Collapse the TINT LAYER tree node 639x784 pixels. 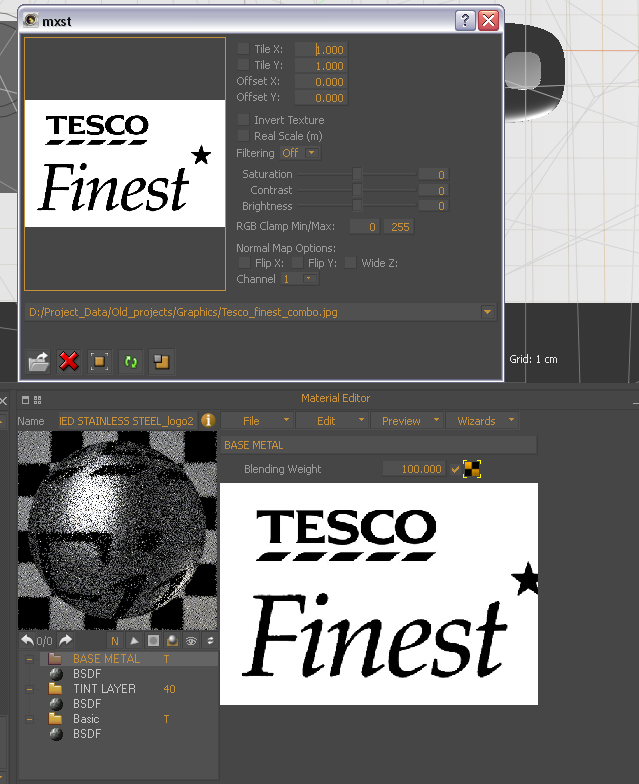tap(30, 689)
